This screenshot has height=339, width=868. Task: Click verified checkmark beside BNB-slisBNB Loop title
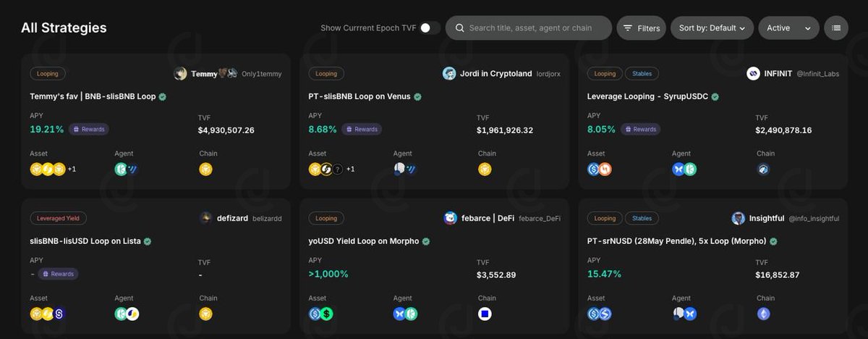point(163,96)
